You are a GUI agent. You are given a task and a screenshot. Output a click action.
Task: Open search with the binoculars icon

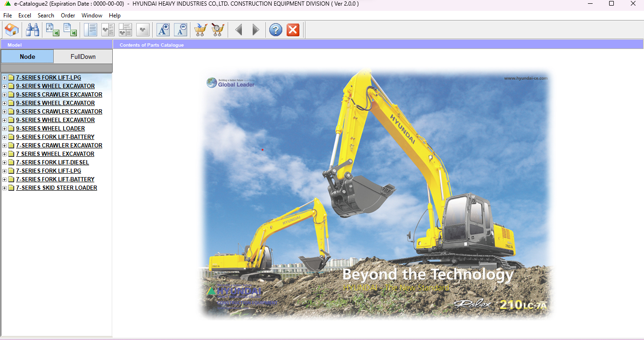click(33, 30)
